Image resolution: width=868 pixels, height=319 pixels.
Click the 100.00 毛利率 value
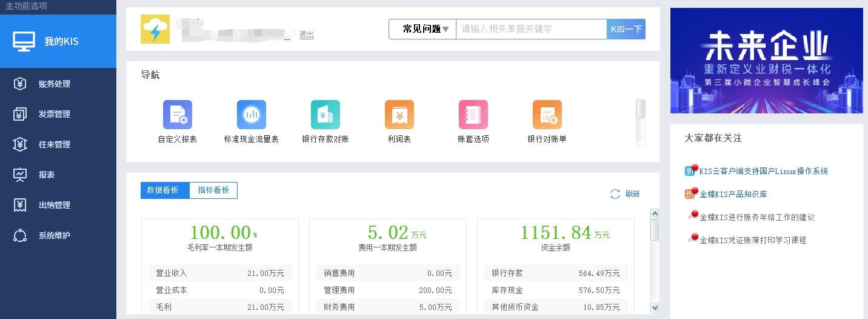coord(220,232)
